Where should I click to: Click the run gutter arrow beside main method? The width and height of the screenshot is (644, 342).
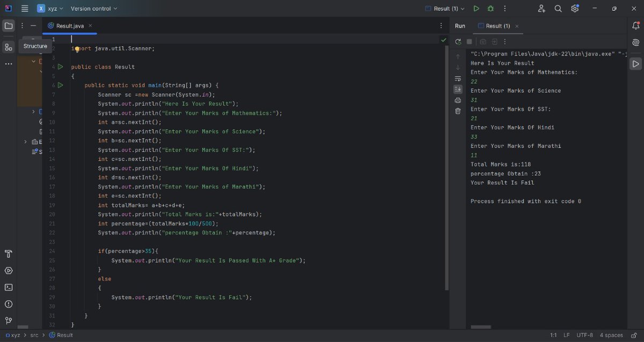(60, 85)
